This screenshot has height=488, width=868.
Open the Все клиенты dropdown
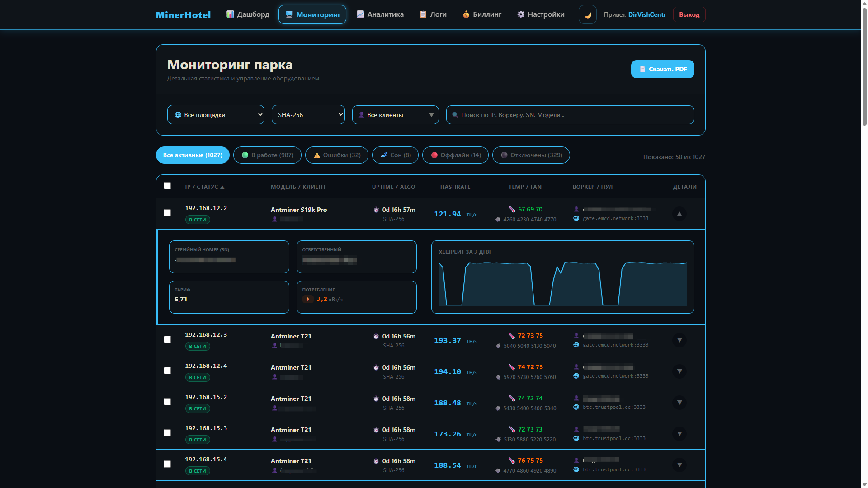[x=395, y=115]
